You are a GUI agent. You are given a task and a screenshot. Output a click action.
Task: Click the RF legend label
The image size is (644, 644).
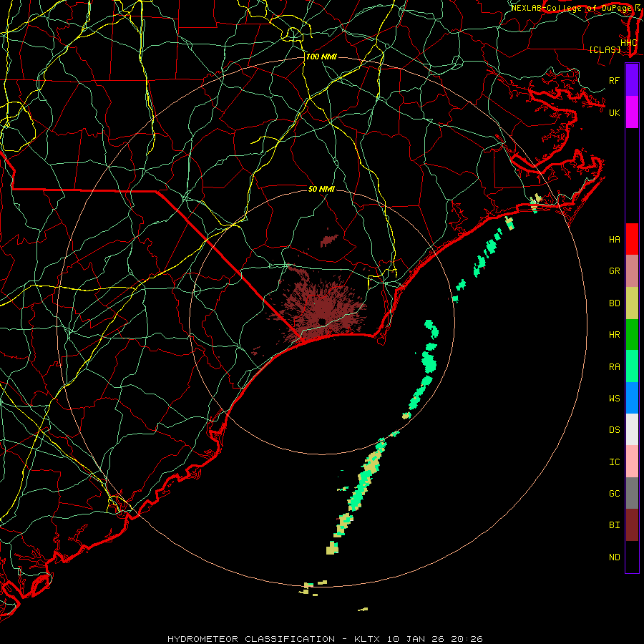pyautogui.click(x=615, y=80)
